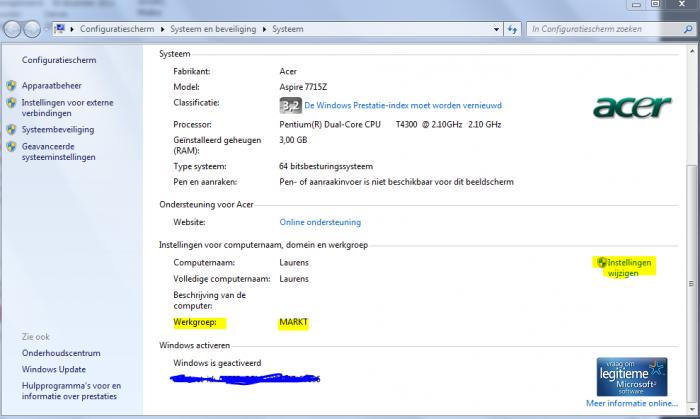Screen dimensions: 700x419
Task: Open Apparaatbeheer link
Action: (x=51, y=85)
